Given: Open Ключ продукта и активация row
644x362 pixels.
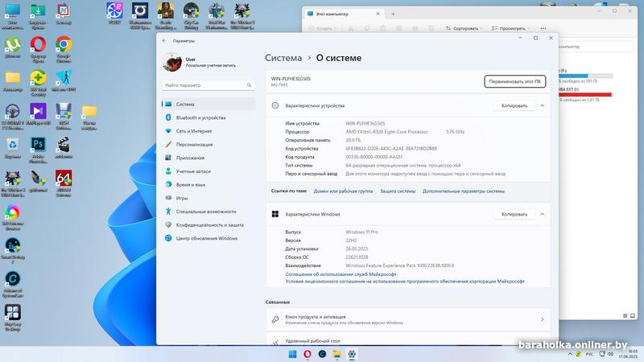Looking at the screenshot, I should point(408,319).
